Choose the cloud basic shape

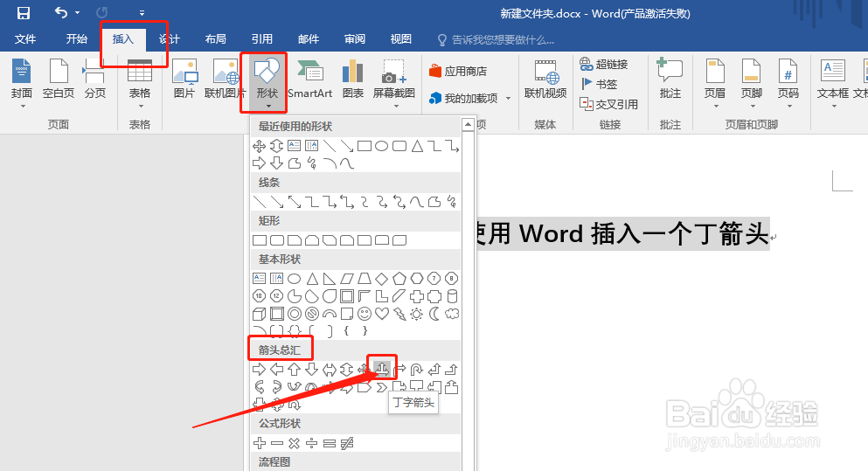(452, 314)
